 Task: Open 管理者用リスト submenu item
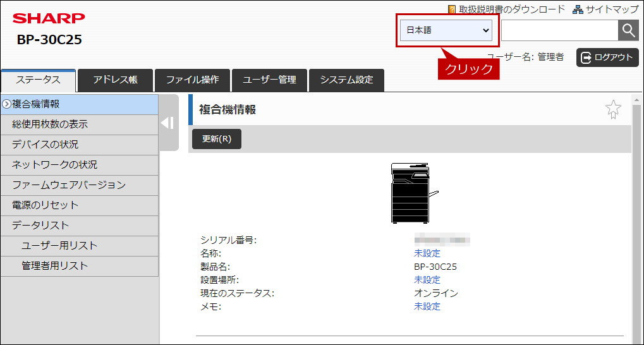pyautogui.click(x=79, y=266)
